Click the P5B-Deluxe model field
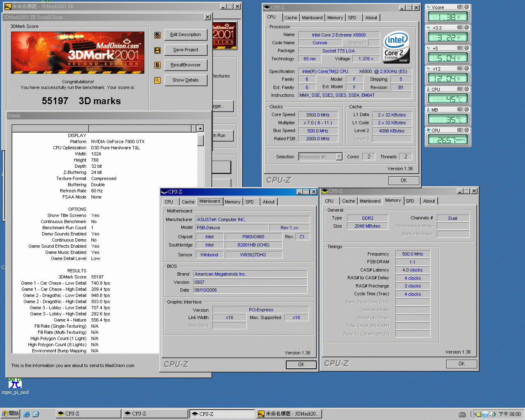Image resolution: width=525 pixels, height=420 pixels. click(232, 228)
